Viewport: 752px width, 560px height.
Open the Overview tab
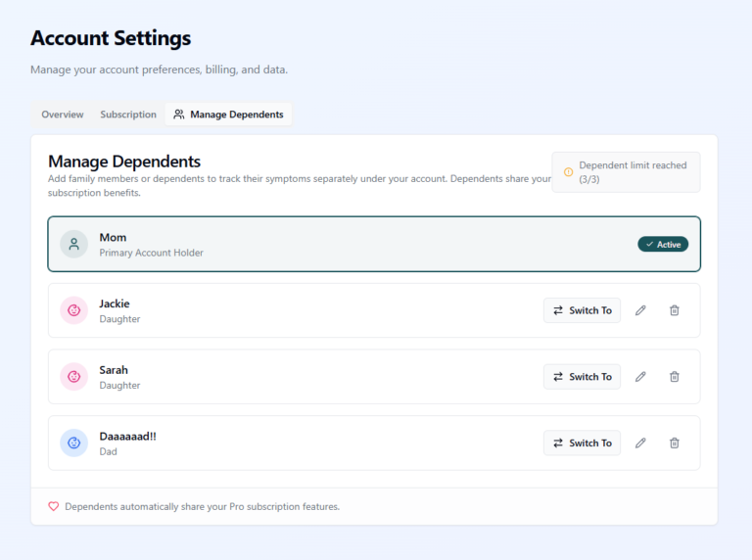[x=63, y=115]
